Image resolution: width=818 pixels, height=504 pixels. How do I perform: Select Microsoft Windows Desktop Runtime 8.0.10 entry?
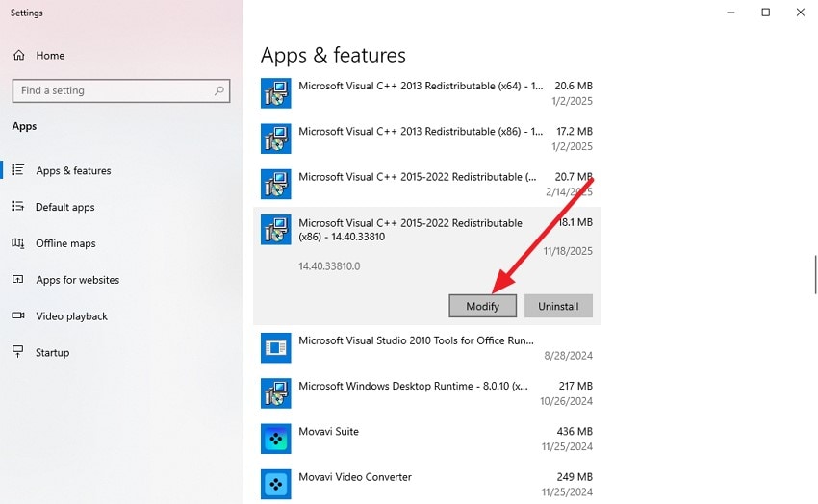click(426, 393)
